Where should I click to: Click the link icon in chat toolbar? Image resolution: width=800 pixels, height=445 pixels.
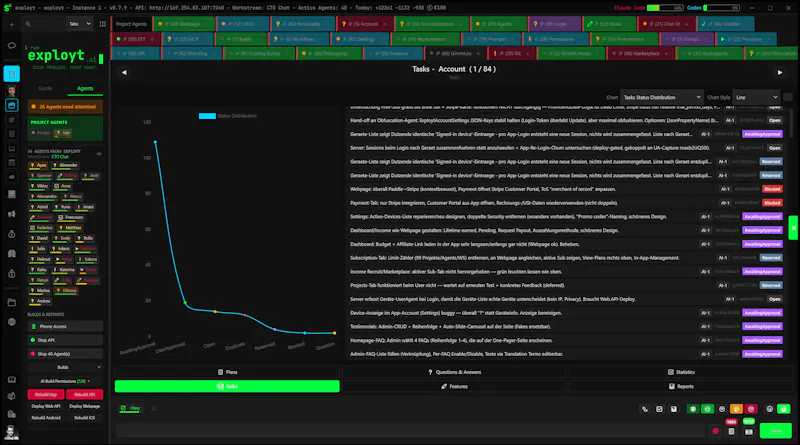645,409
